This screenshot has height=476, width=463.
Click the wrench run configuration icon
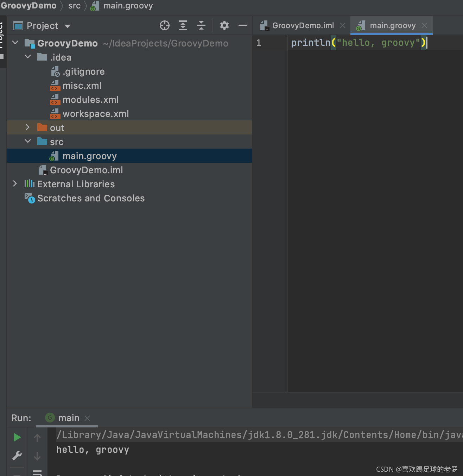click(x=17, y=456)
